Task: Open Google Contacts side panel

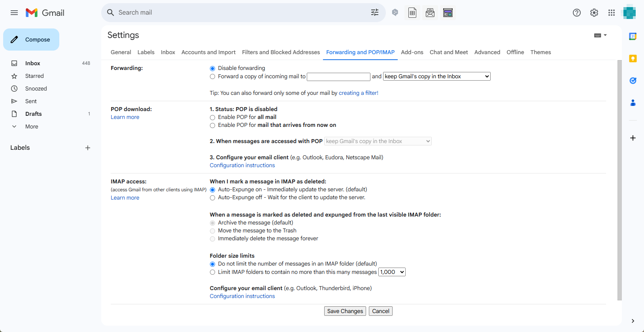Action: (633, 103)
